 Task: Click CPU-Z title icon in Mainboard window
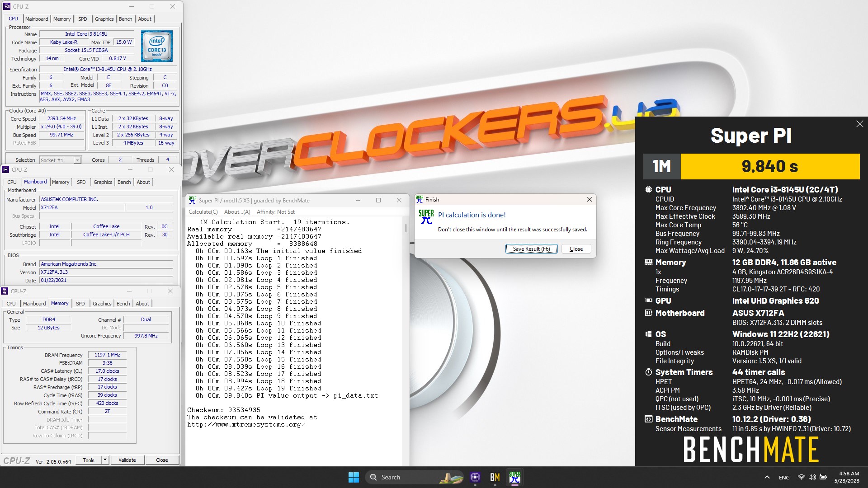5,169
